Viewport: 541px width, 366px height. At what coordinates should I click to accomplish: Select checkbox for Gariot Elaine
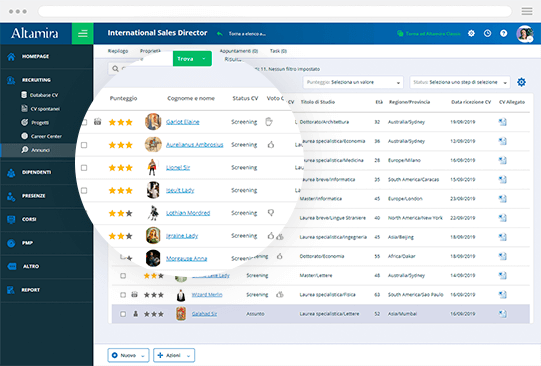coord(84,122)
